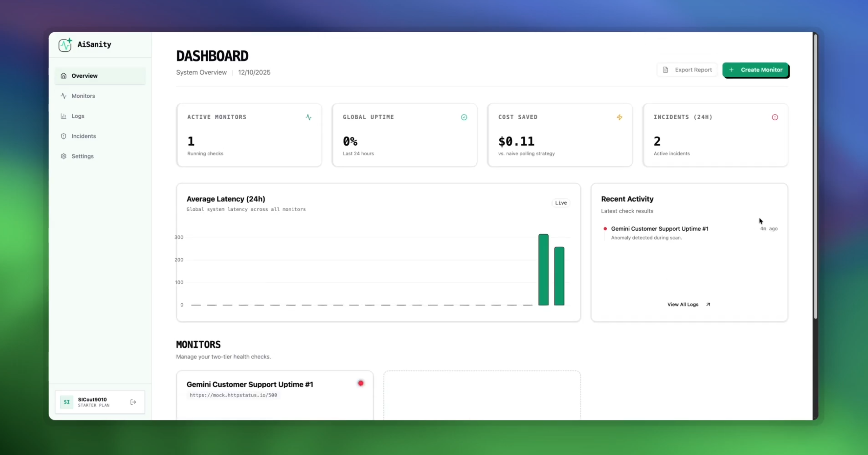868x455 pixels.
Task: Click the red status dot on monitor card
Action: pos(361,383)
